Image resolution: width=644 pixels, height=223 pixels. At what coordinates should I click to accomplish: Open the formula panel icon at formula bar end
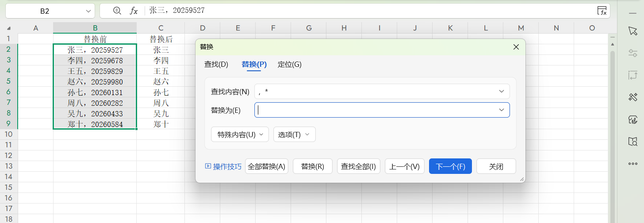602,11
